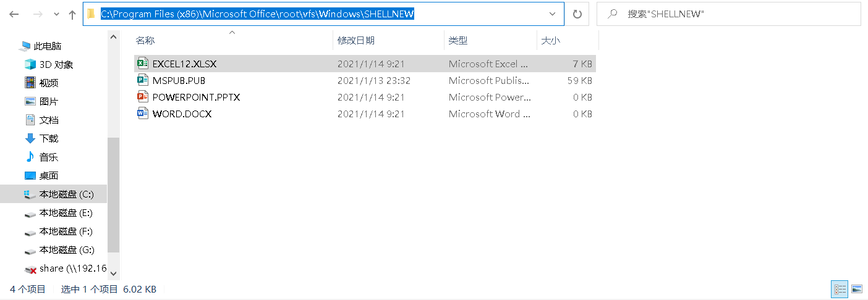Sort files by 大小 column
This screenshot has height=300, width=868.
550,41
